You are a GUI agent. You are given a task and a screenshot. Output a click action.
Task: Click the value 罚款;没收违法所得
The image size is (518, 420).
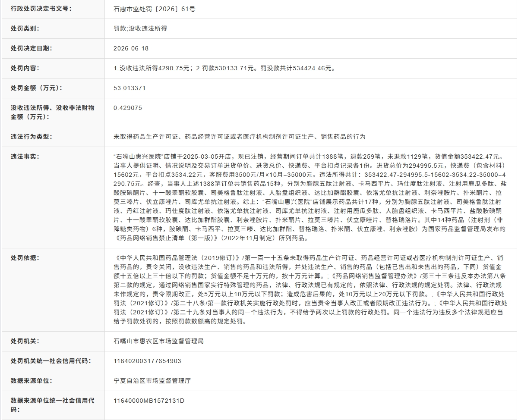click(x=140, y=28)
